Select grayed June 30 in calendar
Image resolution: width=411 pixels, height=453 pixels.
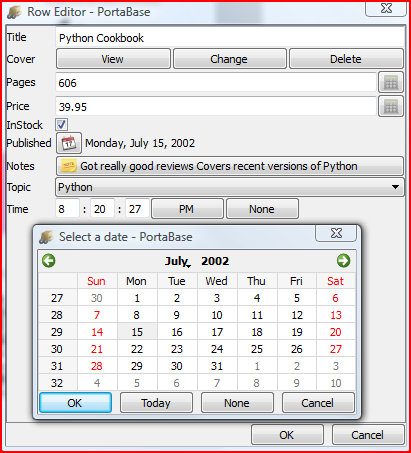(x=97, y=298)
